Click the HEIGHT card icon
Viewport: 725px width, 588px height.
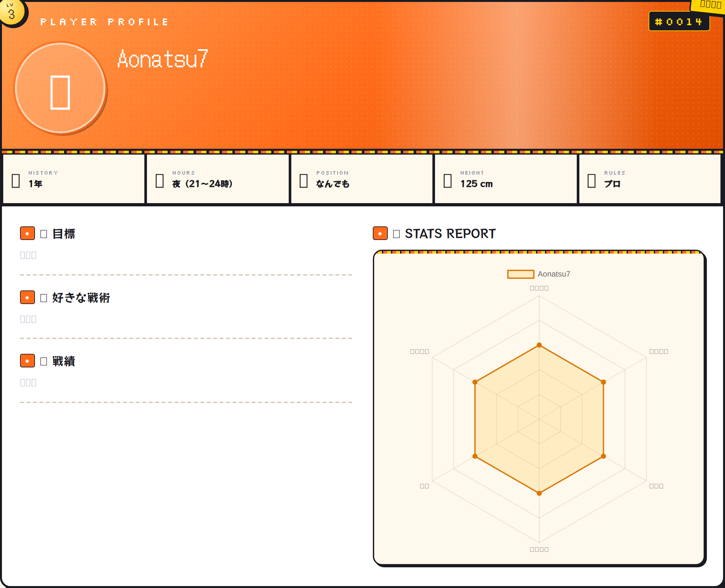(x=447, y=180)
